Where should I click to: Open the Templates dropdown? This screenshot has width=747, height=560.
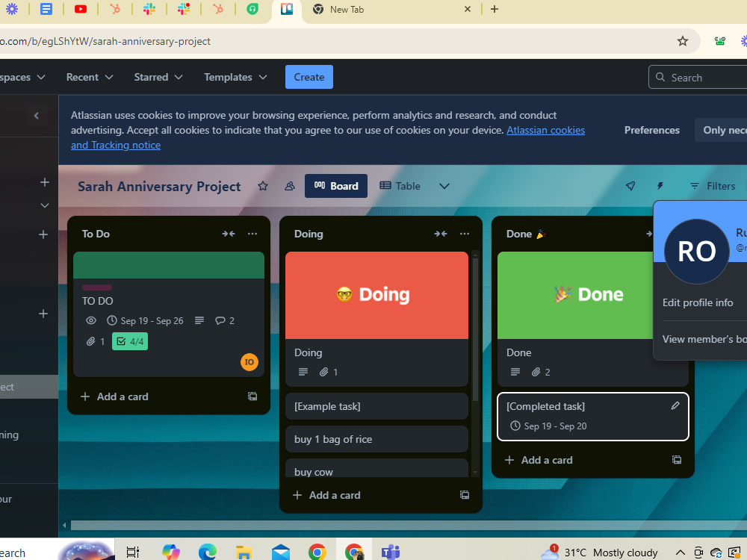pos(235,77)
